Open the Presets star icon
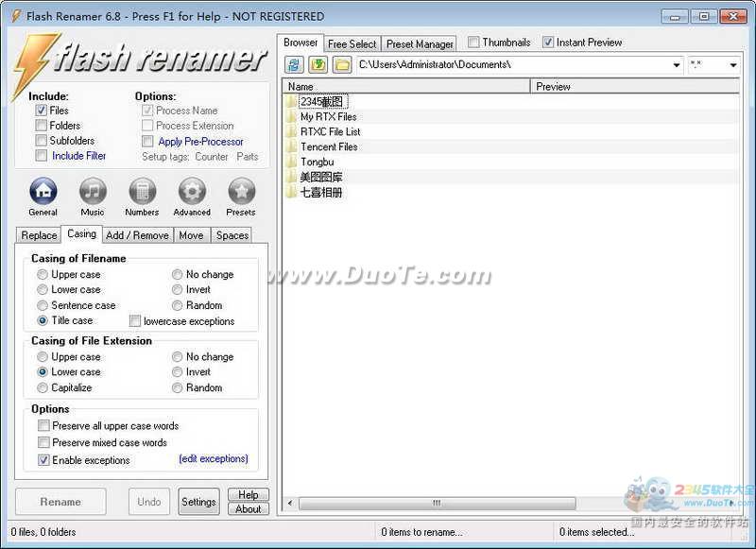Viewport: 756px width, 549px height. pos(241,192)
